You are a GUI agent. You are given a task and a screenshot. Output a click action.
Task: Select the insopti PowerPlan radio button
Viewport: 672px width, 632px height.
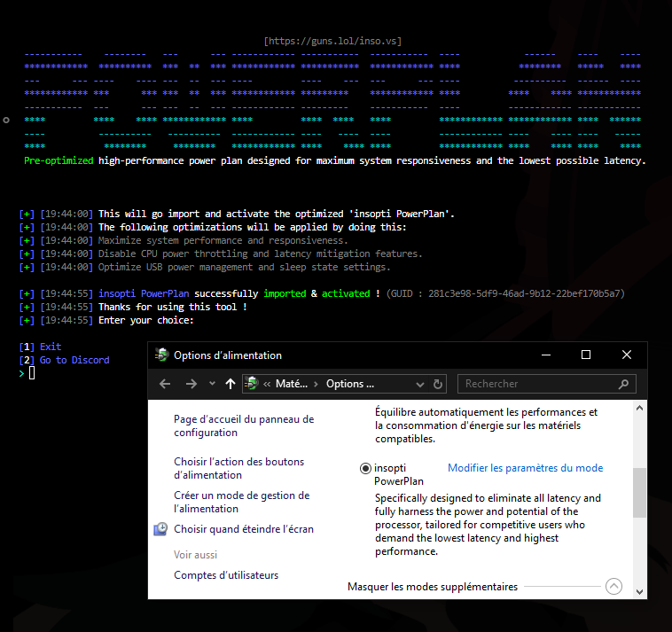[365, 468]
